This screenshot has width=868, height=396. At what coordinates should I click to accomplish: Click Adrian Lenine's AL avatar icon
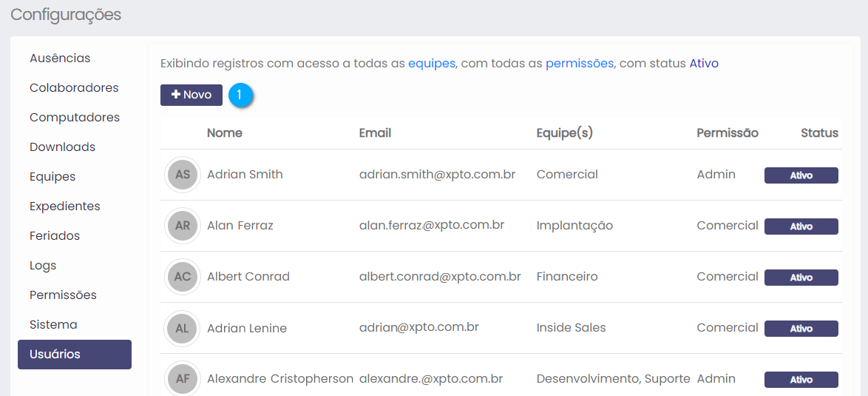(182, 328)
